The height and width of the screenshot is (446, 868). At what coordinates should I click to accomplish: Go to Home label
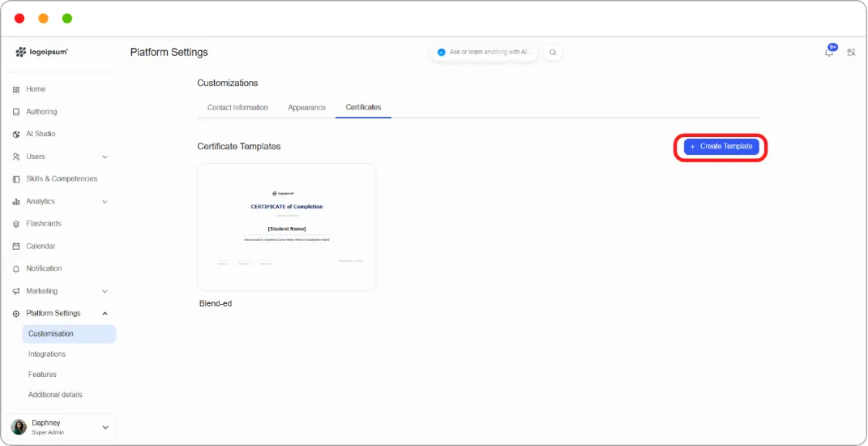(36, 89)
